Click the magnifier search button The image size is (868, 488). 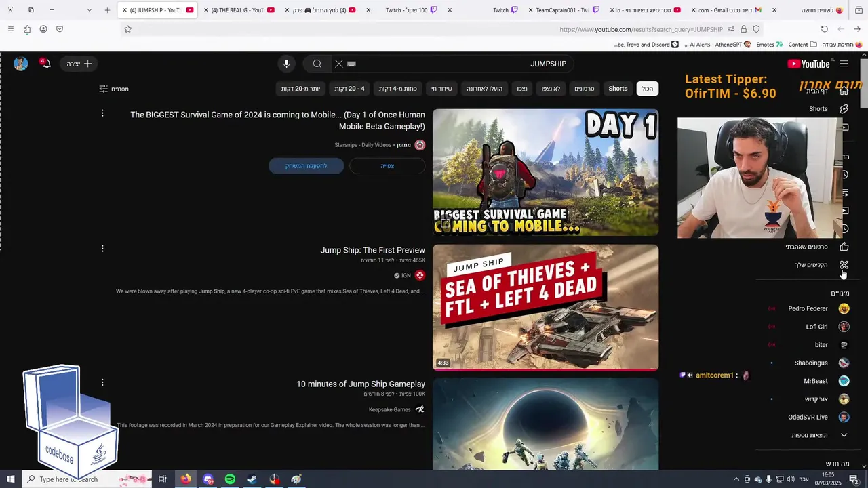point(317,64)
